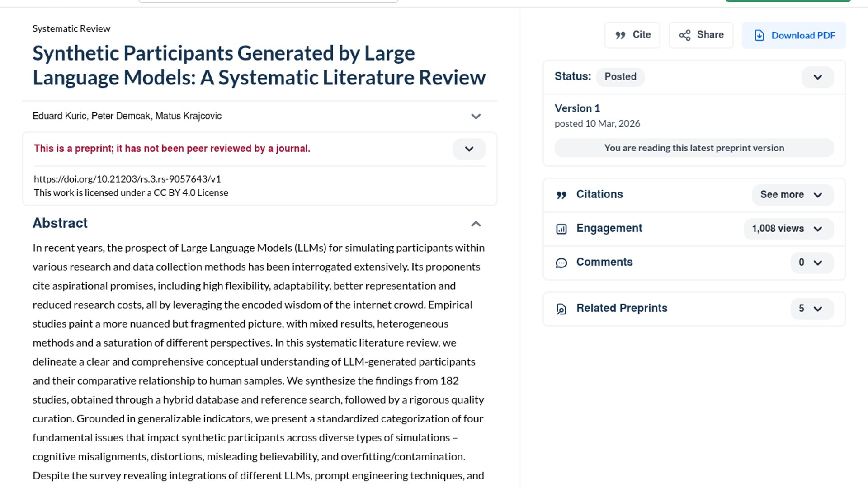Click the Cite quotation mark icon
The height and width of the screenshot is (488, 868).
620,35
